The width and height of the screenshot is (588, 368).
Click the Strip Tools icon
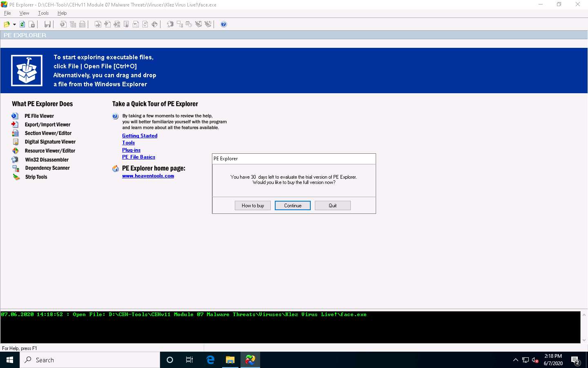tap(16, 177)
